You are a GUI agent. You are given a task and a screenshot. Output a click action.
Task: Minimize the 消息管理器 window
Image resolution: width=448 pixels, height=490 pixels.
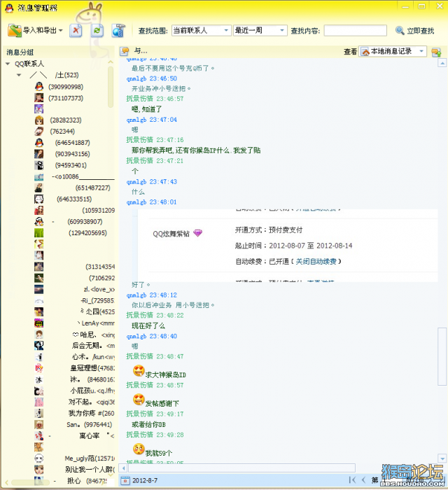405,6
